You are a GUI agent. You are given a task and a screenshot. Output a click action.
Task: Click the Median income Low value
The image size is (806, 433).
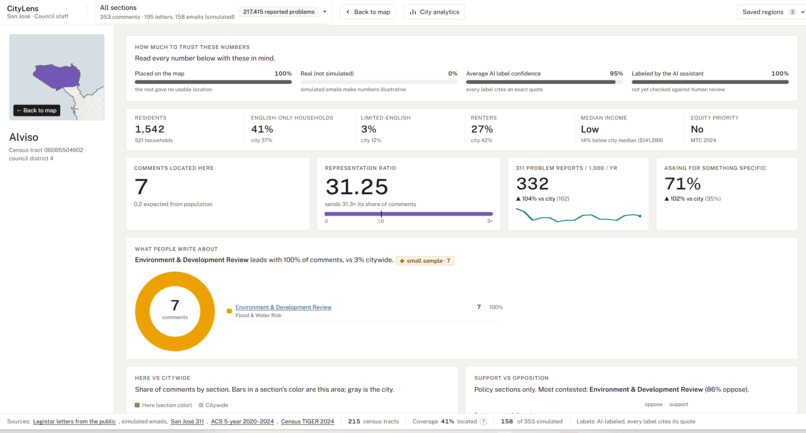pyautogui.click(x=590, y=129)
